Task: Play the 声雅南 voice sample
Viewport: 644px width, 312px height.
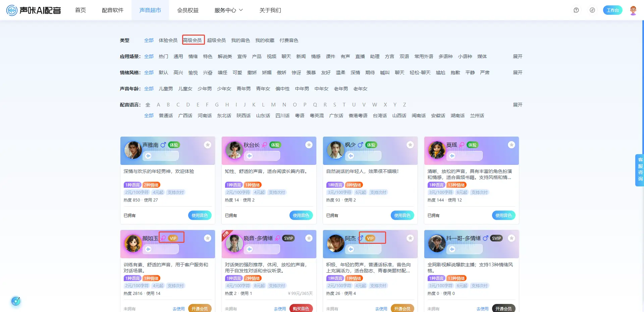Action: [x=149, y=156]
